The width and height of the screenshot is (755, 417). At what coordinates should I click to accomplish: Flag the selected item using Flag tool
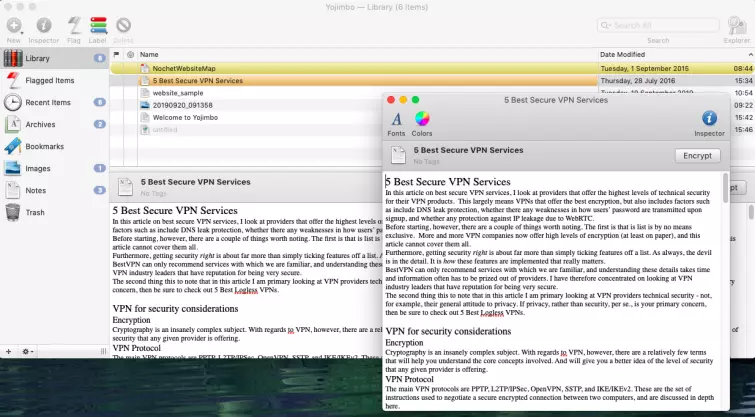coord(74,25)
